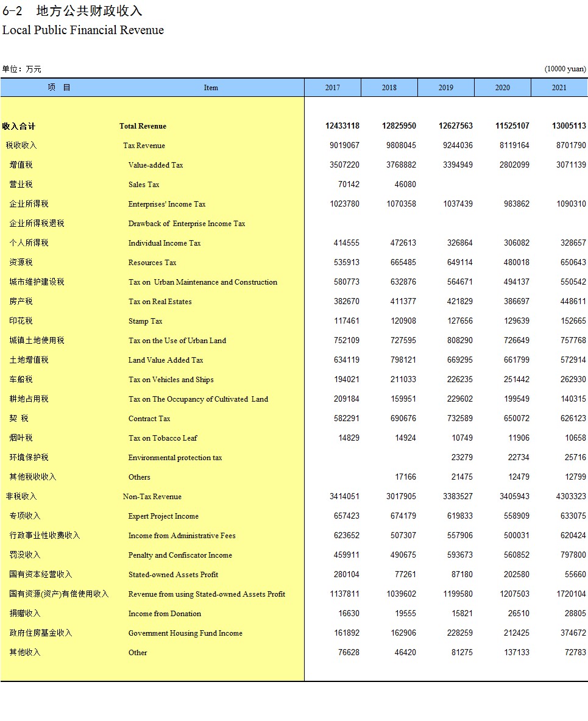Click 'Tax on The Occupancy of Cultivated Land'
The height and width of the screenshot is (721, 588).
(x=198, y=399)
